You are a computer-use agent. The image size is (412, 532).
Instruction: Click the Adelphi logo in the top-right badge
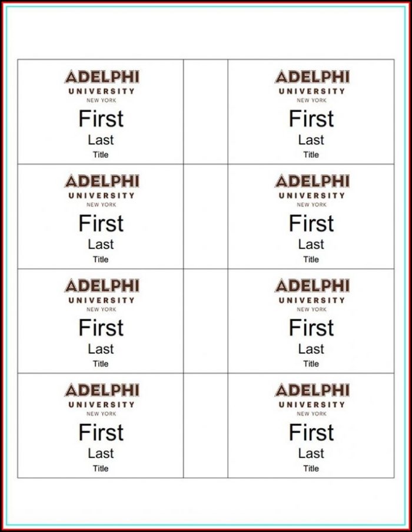click(311, 85)
